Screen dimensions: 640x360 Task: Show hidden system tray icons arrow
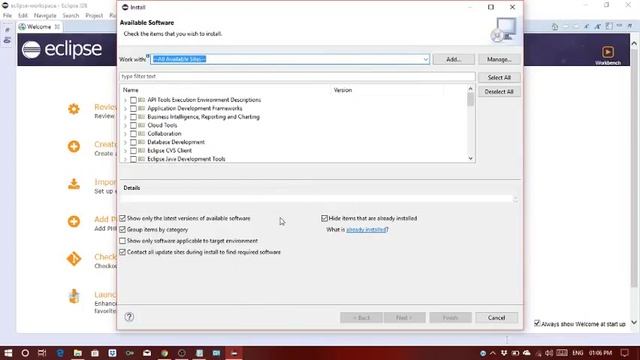493,353
